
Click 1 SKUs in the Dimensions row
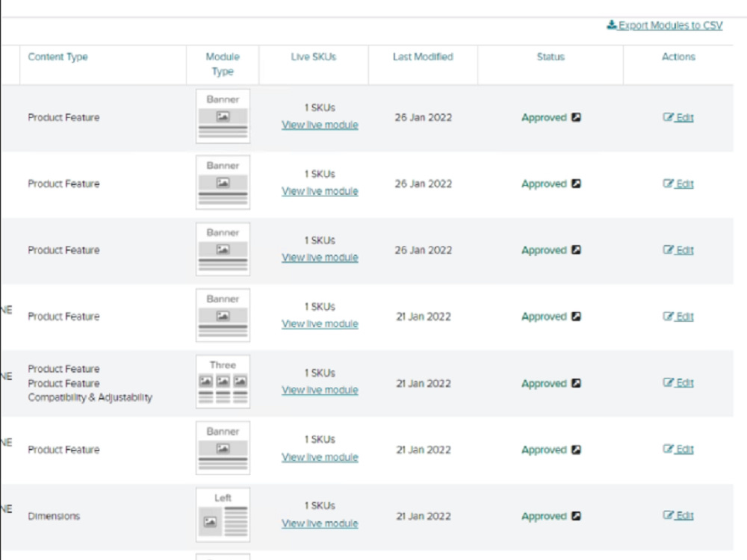(x=320, y=505)
